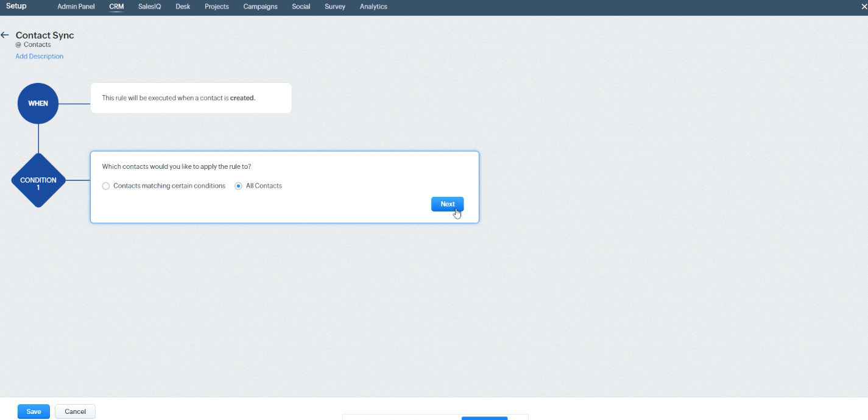Switch to the Projects tab
This screenshot has height=420, width=868.
[217, 7]
